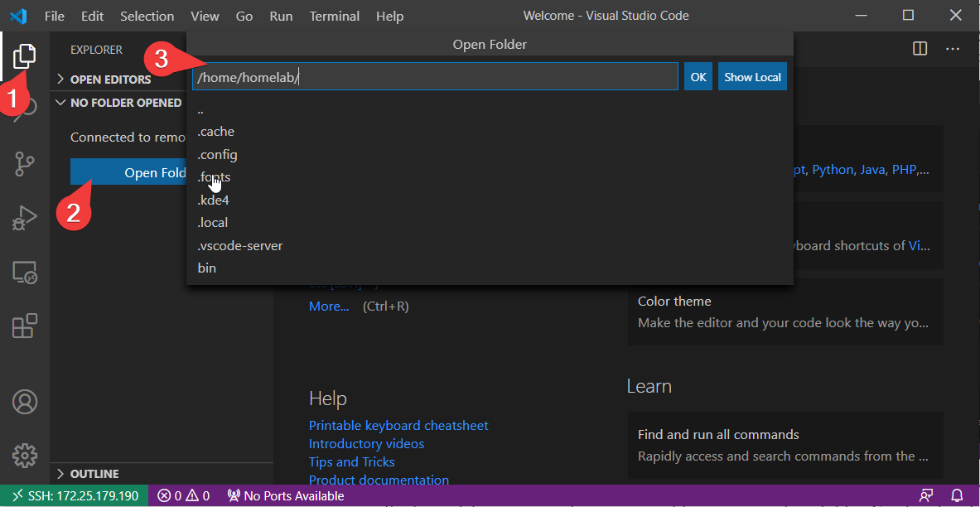Open the View menu

tap(205, 16)
